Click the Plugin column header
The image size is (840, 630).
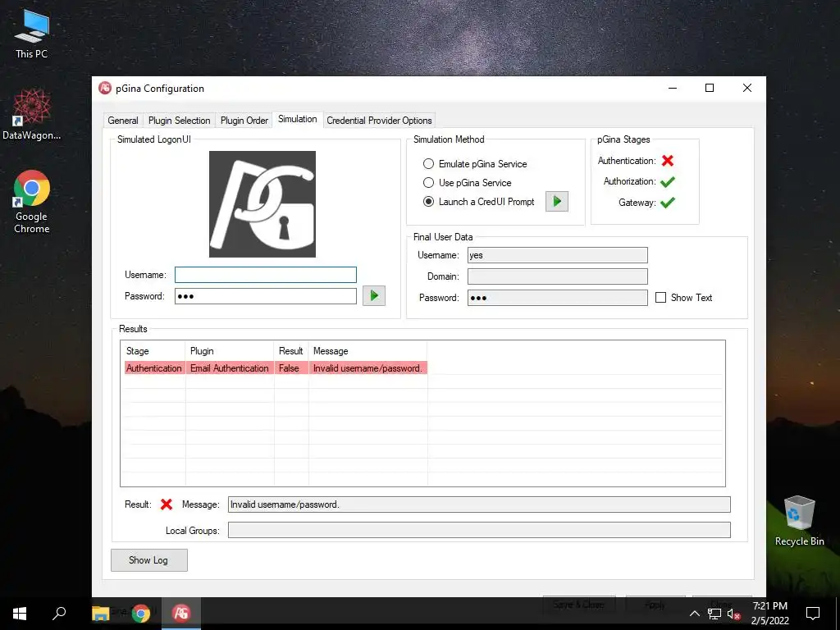(x=230, y=351)
